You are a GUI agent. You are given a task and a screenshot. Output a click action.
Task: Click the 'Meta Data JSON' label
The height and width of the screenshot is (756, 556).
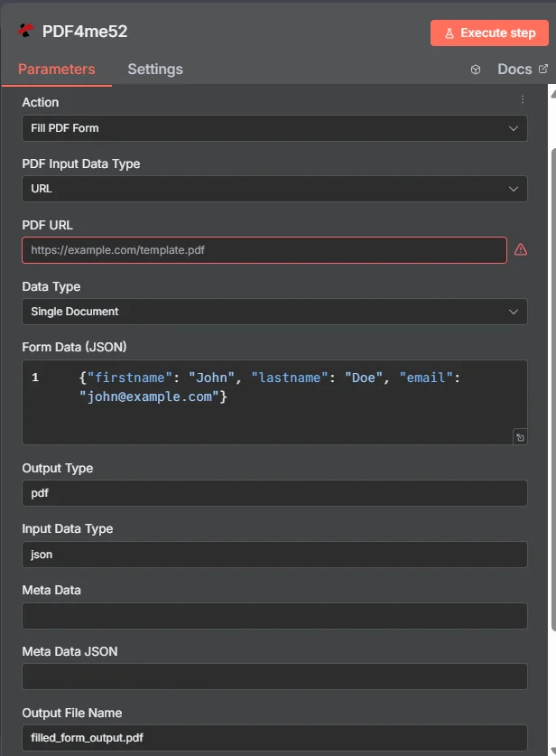point(69,651)
